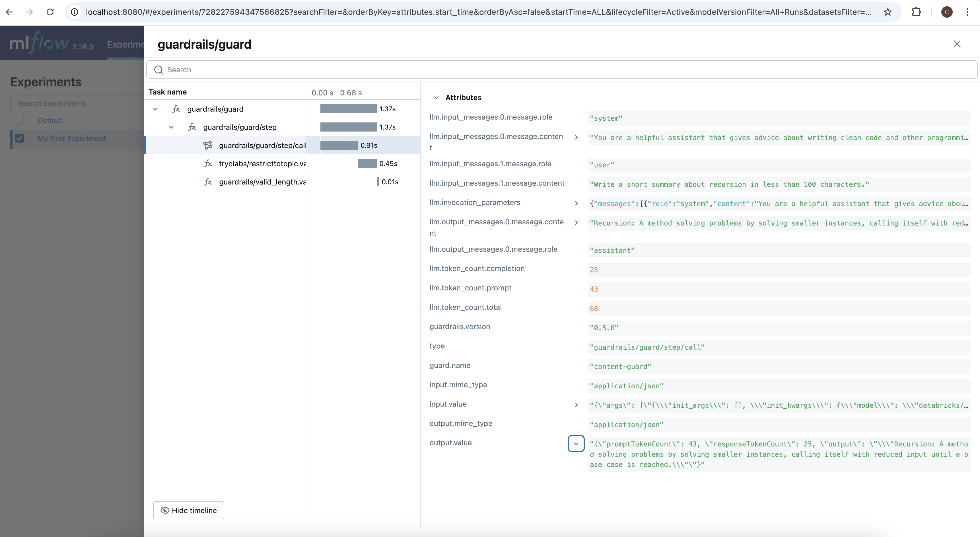This screenshot has height=537, width=980.
Task: Collapse the Attributes section chevron
Action: [436, 97]
